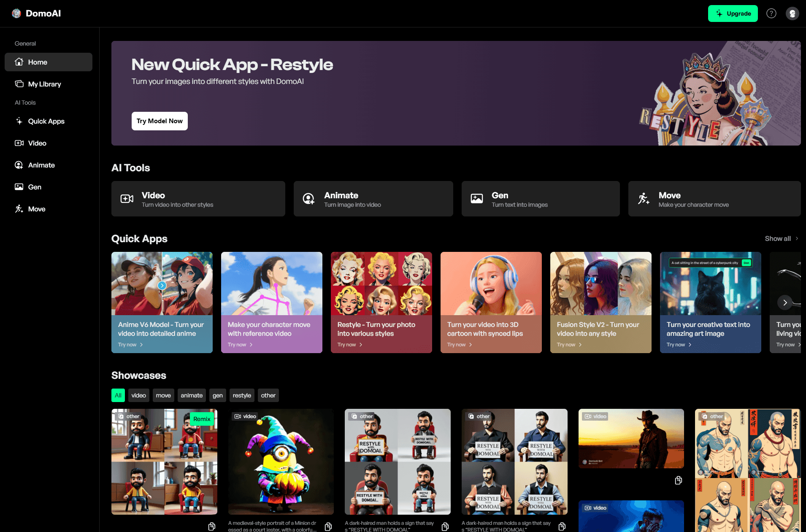Try now on creative text art card

click(x=679, y=345)
